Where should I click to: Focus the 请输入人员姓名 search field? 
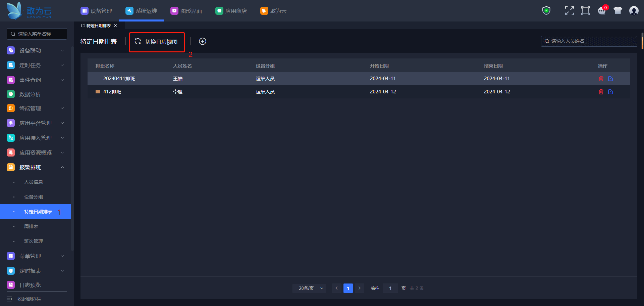pos(589,41)
